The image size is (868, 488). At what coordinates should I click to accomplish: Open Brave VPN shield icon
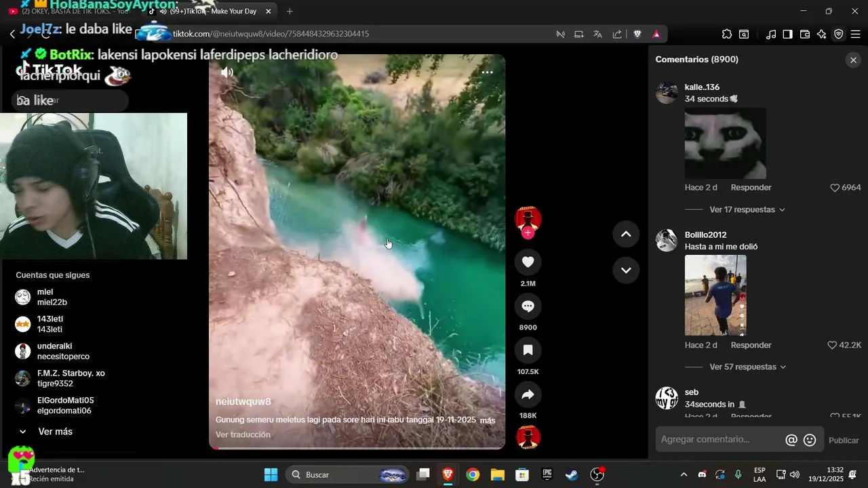tap(838, 34)
